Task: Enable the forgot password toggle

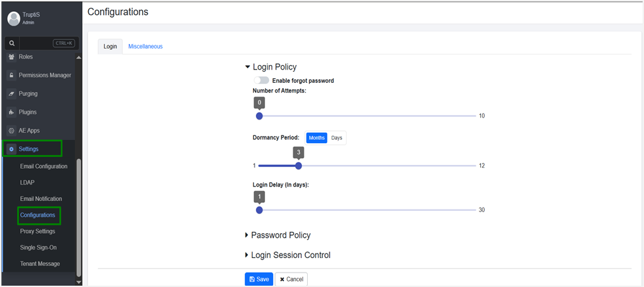Action: click(x=261, y=81)
